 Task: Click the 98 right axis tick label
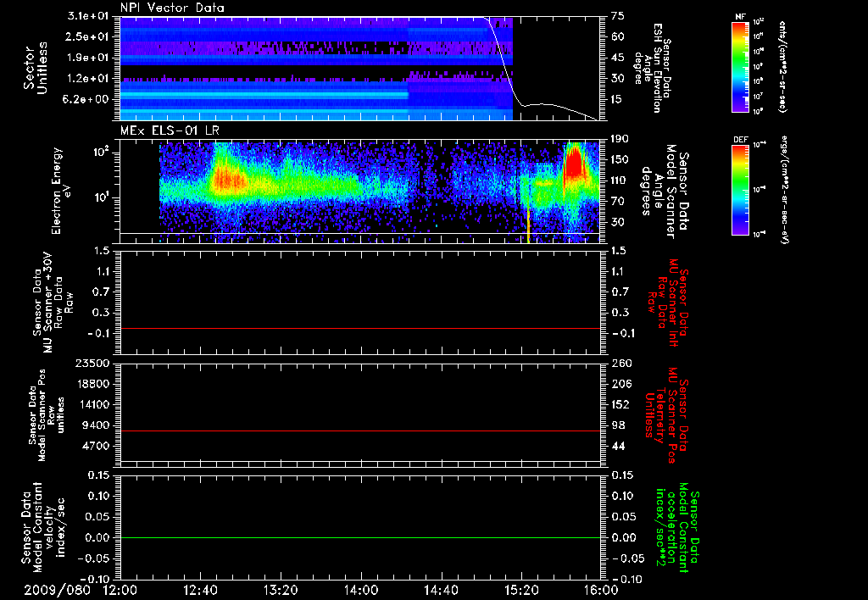(x=617, y=425)
